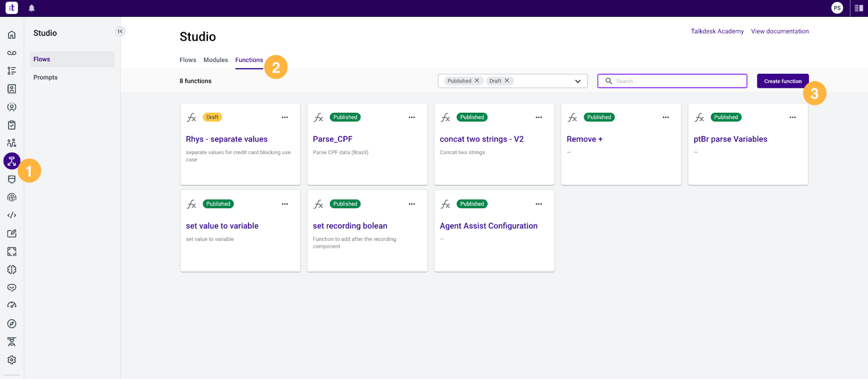868x379 pixels.
Task: Open the Agent Assist Configuration function
Action: pyautogui.click(x=488, y=226)
